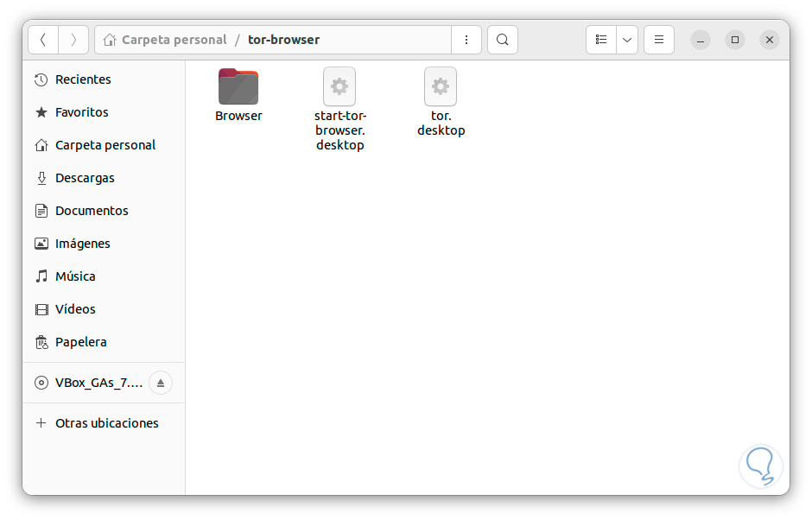Click the download icon beside Descargas
This screenshot has height=520, width=812.
click(41, 178)
